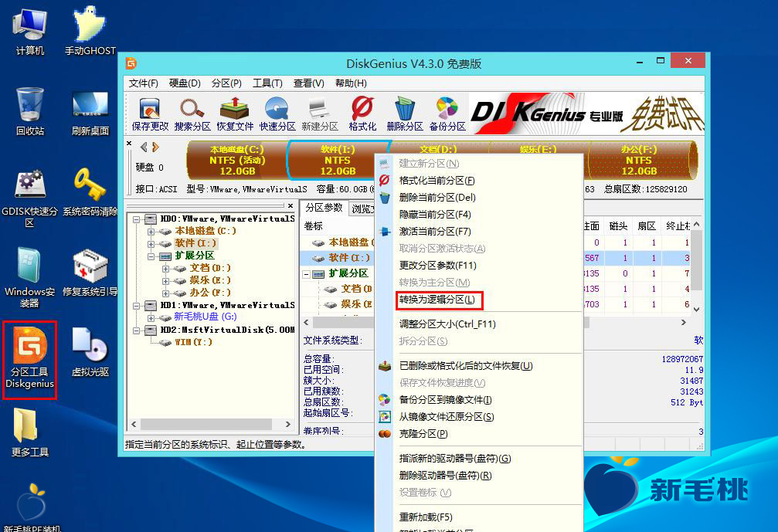Open the 修复系统引导 desktop icon
Viewport: 778px width, 532px height.
(90, 273)
